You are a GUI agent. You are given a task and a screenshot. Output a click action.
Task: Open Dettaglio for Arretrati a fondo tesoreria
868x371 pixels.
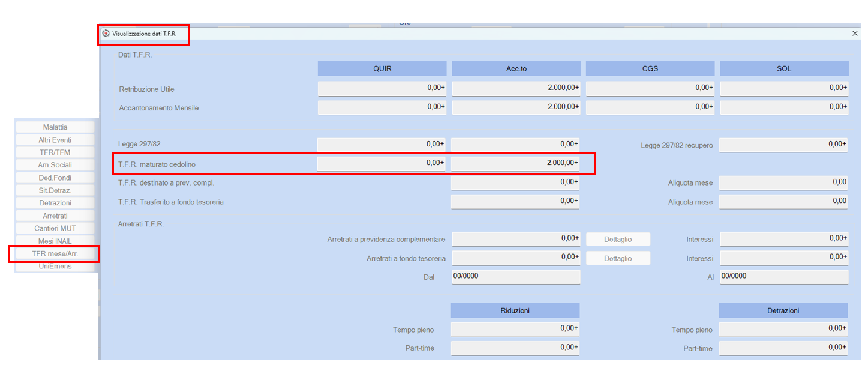[618, 258]
